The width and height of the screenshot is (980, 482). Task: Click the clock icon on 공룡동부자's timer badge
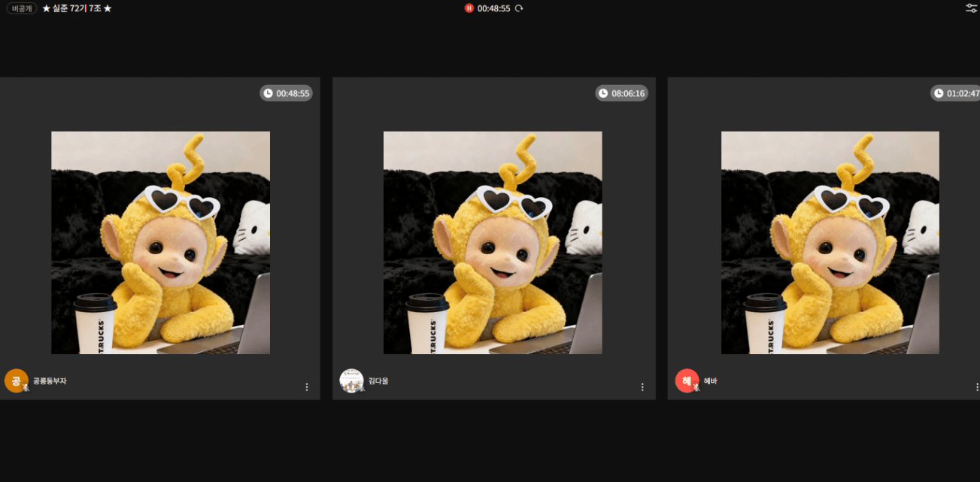point(269,93)
